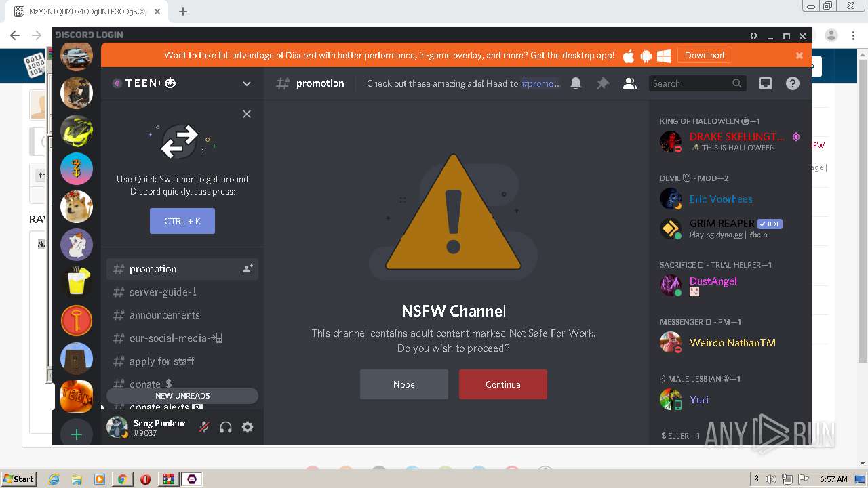Select the white car server icon
This screenshot has width=868, height=488.
click(x=77, y=56)
